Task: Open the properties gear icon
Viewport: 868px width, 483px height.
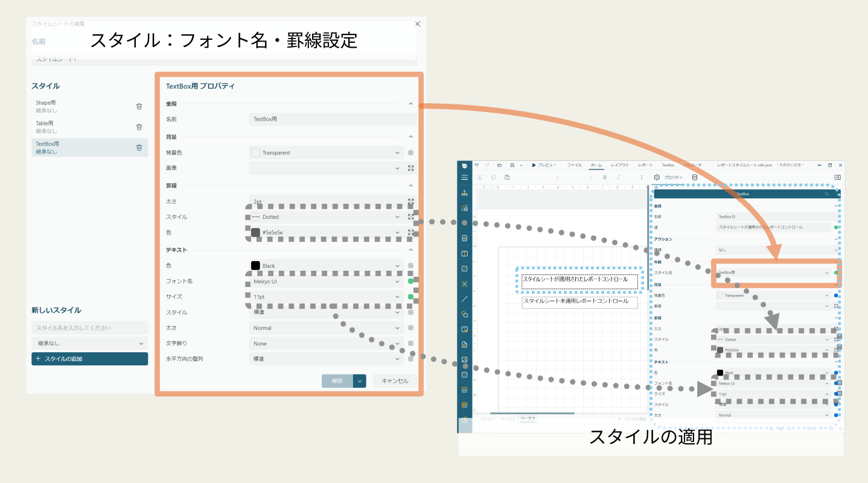Action: 657,177
